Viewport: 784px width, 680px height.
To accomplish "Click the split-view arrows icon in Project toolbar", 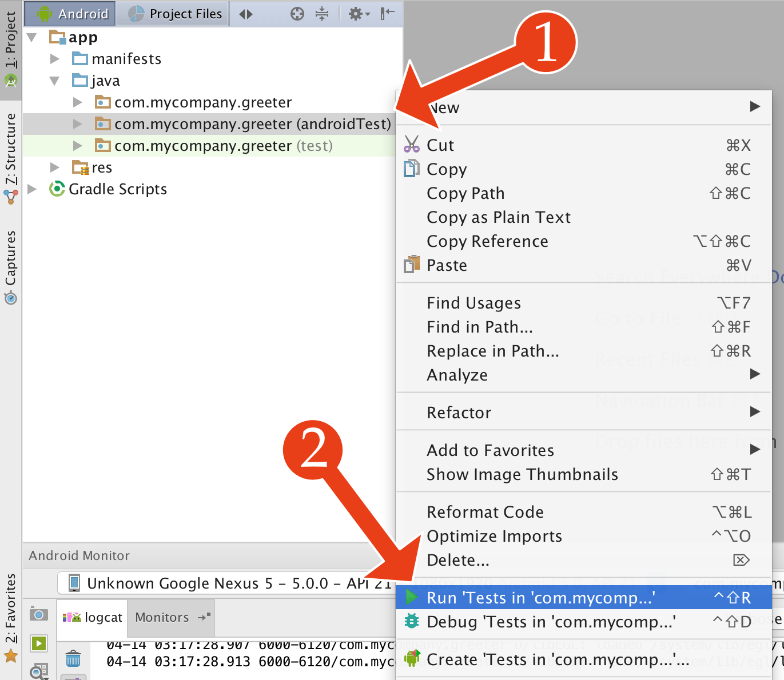I will [x=246, y=14].
